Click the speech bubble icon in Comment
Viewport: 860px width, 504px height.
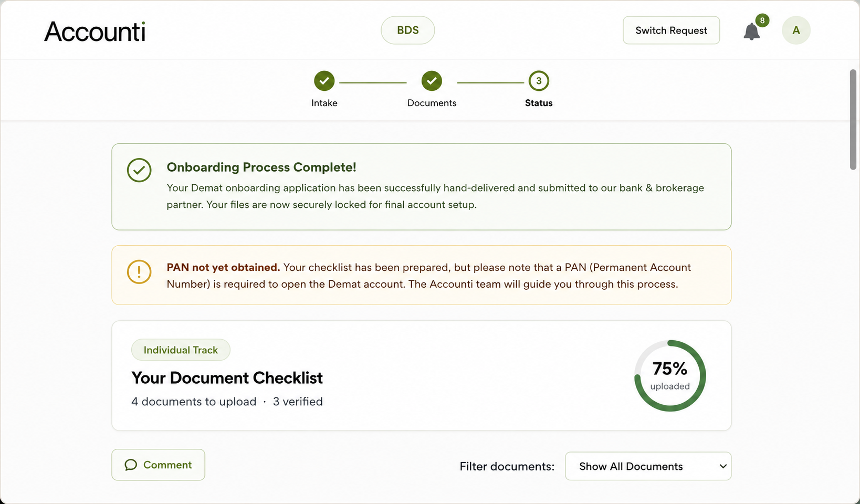click(x=131, y=465)
